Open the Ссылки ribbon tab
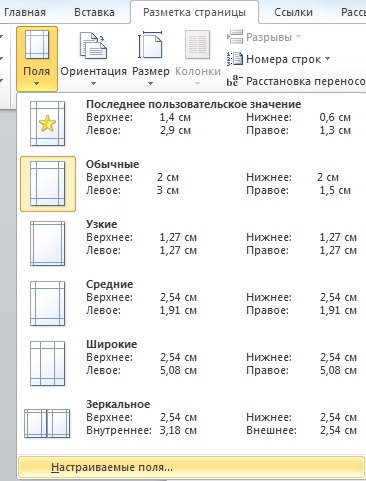Screen dimensions: 366x481 (293, 12)
